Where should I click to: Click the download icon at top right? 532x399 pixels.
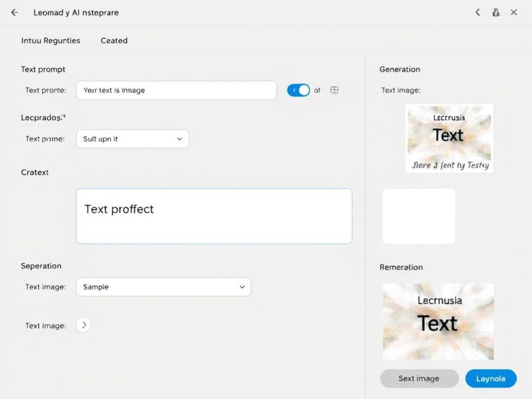pyautogui.click(x=496, y=12)
